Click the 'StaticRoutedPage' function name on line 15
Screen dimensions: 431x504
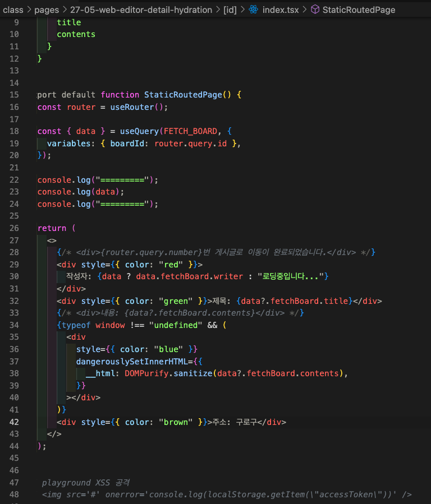click(x=183, y=95)
